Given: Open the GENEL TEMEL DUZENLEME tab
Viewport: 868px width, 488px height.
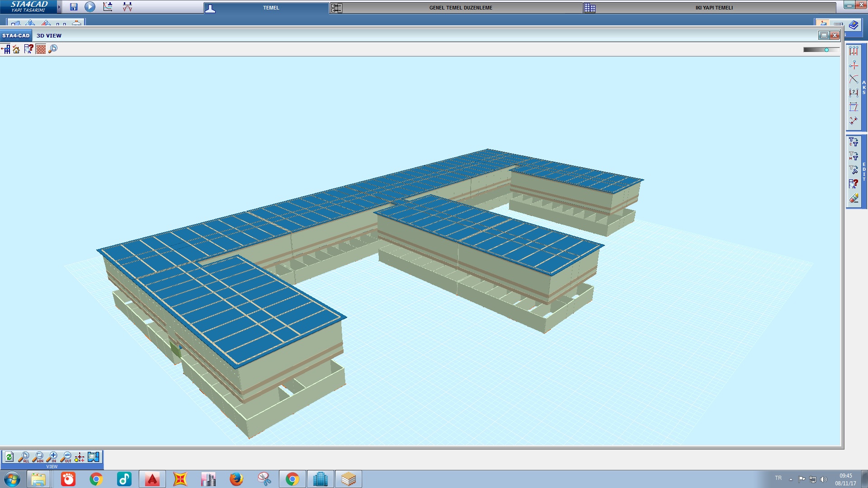Looking at the screenshot, I should click(x=460, y=8).
